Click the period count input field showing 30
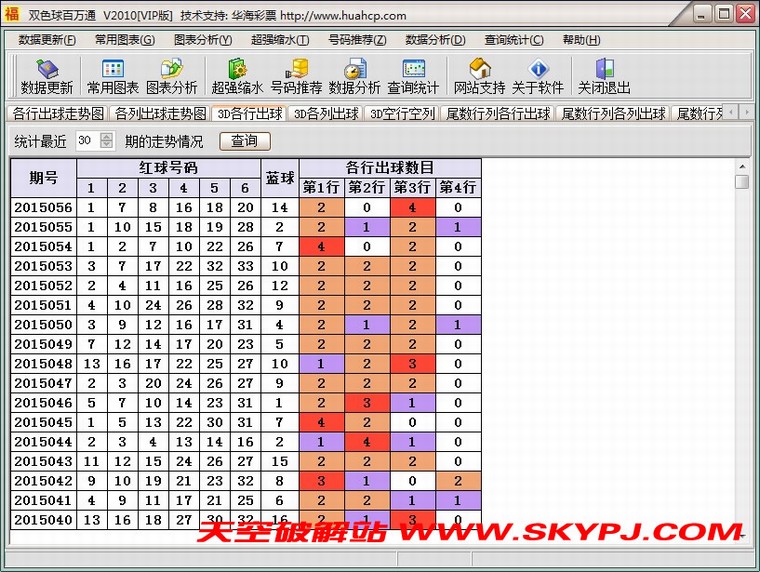The width and height of the screenshot is (760, 572). coord(86,141)
